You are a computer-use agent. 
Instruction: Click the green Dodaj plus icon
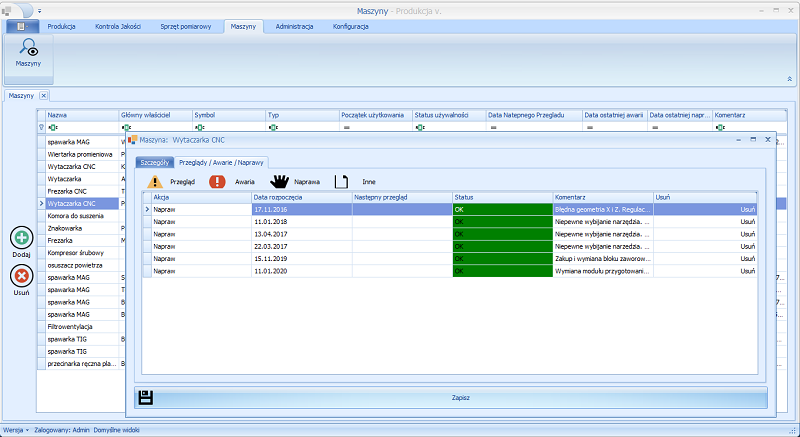tap(21, 238)
